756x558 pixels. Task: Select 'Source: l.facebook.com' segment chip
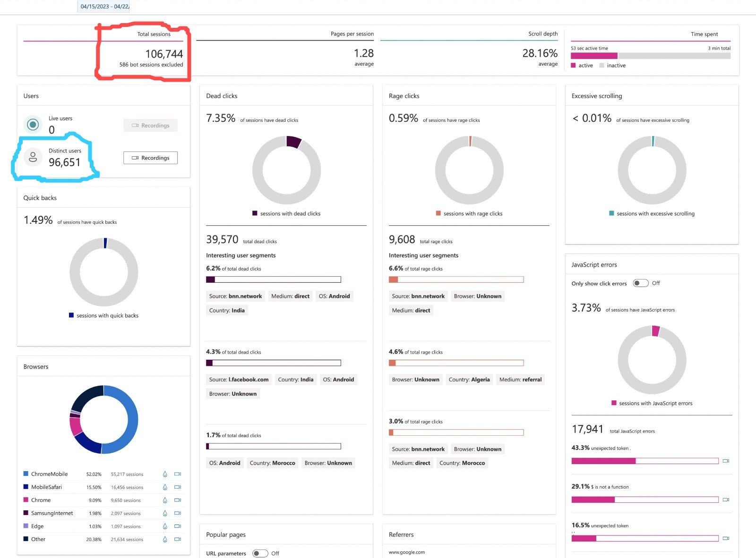click(x=239, y=380)
